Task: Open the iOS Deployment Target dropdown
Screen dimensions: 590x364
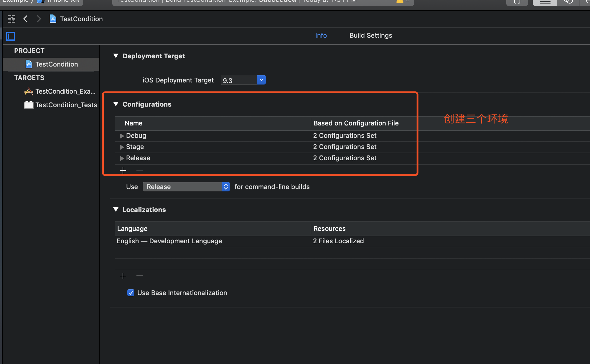Action: coord(261,80)
